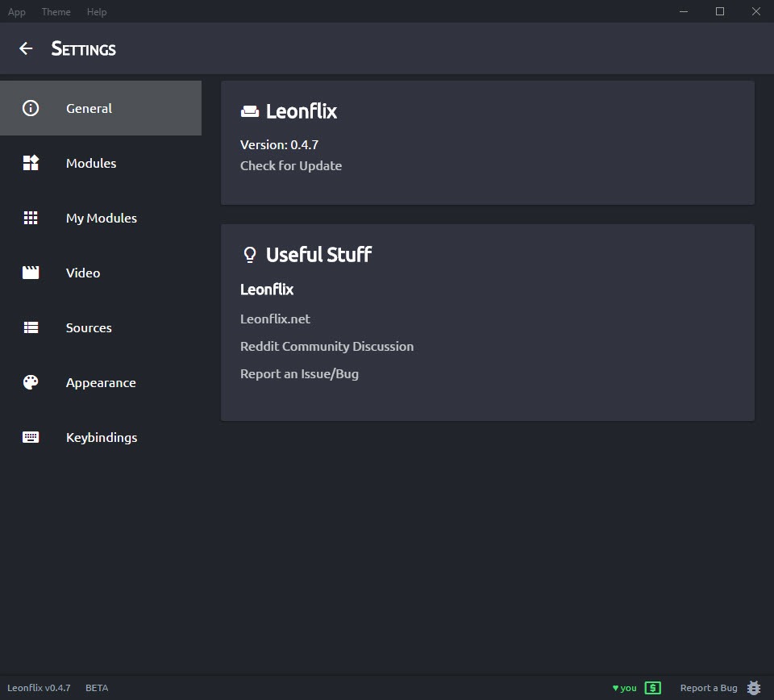774x700 pixels.
Task: Open the Leonflix.net link
Action: pyautogui.click(x=275, y=319)
